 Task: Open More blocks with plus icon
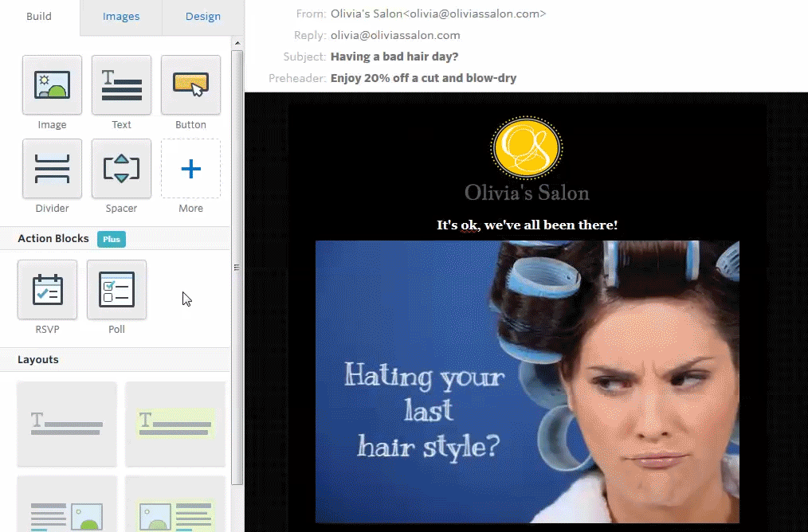point(190,168)
